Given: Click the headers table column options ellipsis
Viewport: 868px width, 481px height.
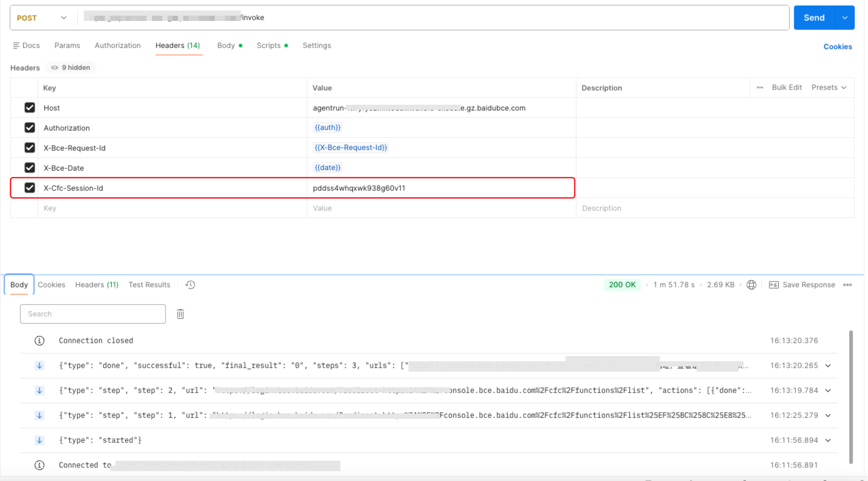Looking at the screenshot, I should [x=759, y=88].
